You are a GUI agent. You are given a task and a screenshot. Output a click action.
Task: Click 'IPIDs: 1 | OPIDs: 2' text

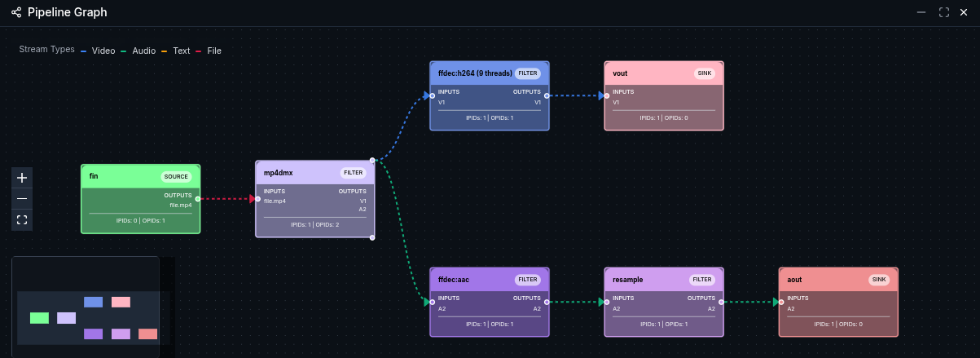coord(315,224)
